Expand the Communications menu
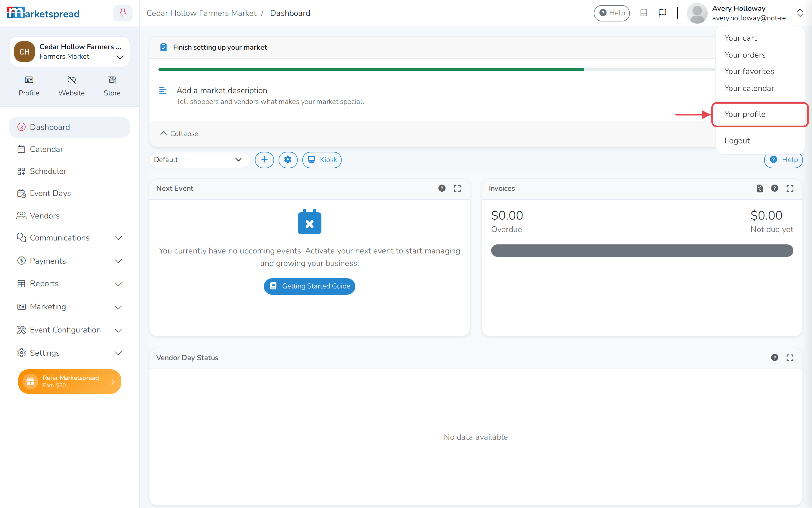This screenshot has height=508, width=812. click(x=69, y=238)
